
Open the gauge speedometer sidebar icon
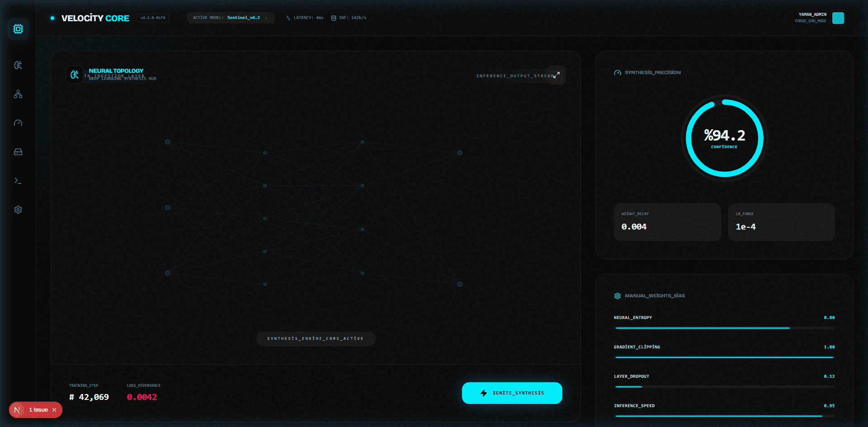coord(18,123)
